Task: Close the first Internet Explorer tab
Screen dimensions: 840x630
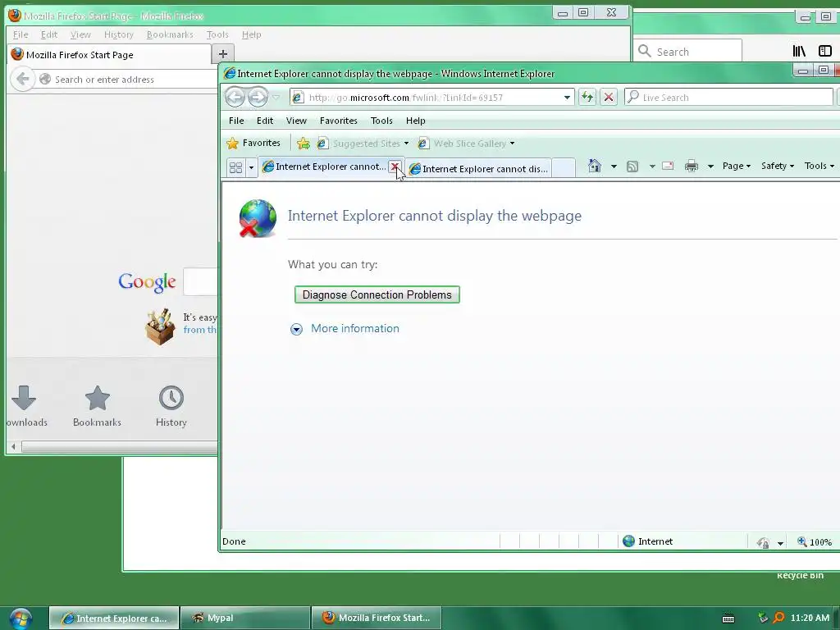Action: pos(395,167)
